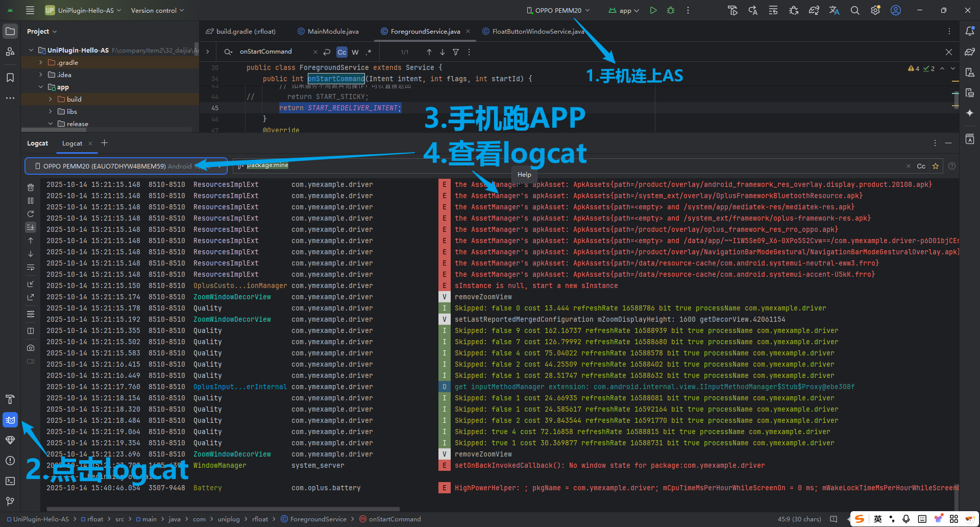The width and height of the screenshot is (980, 527).
Task: Toggle Match Case in find bar
Action: tap(341, 52)
